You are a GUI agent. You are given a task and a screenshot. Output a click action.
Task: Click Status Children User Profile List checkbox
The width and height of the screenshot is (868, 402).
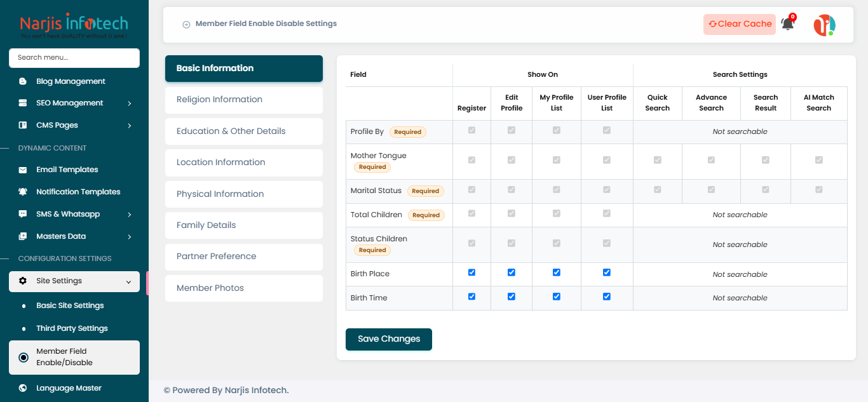click(x=607, y=243)
